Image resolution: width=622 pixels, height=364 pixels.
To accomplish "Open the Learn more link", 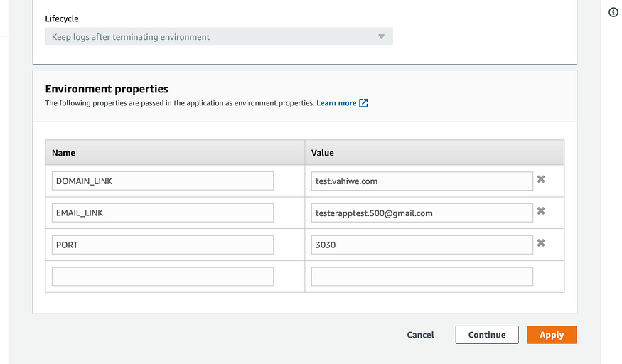I will [x=336, y=103].
